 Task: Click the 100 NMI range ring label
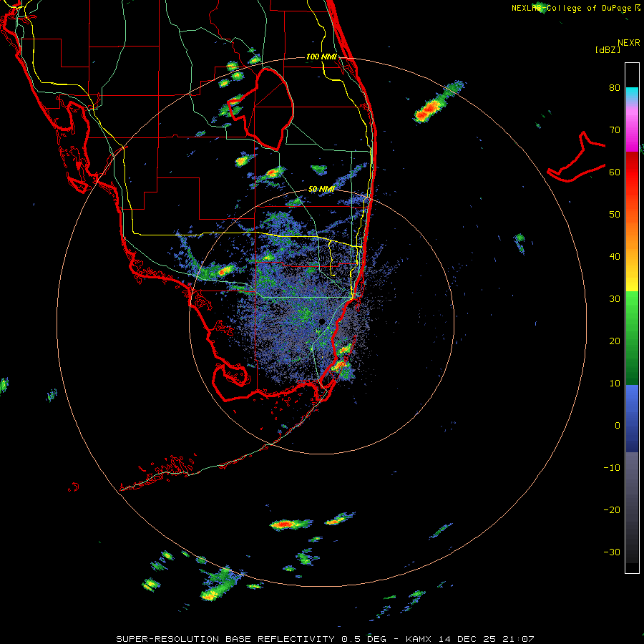(321, 57)
